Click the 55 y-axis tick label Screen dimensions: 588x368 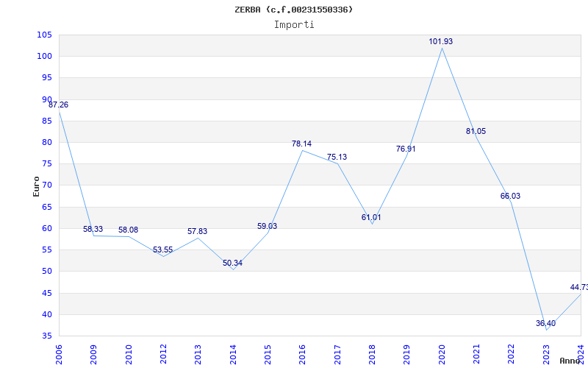tap(46, 250)
